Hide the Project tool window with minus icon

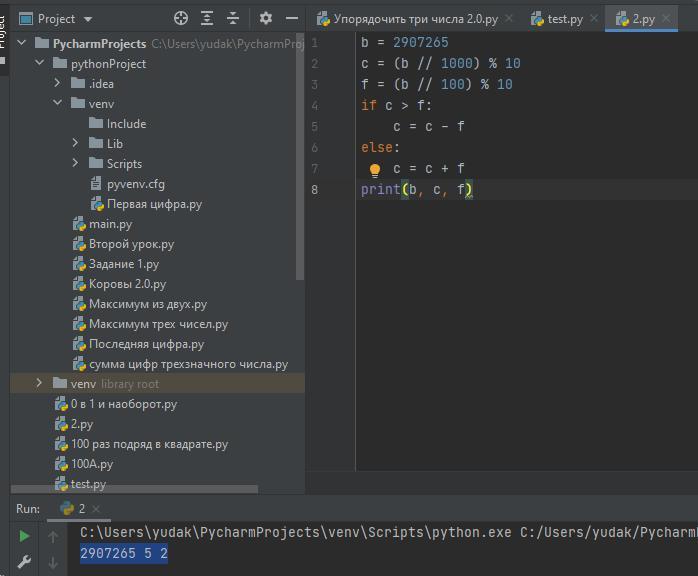tap(291, 18)
